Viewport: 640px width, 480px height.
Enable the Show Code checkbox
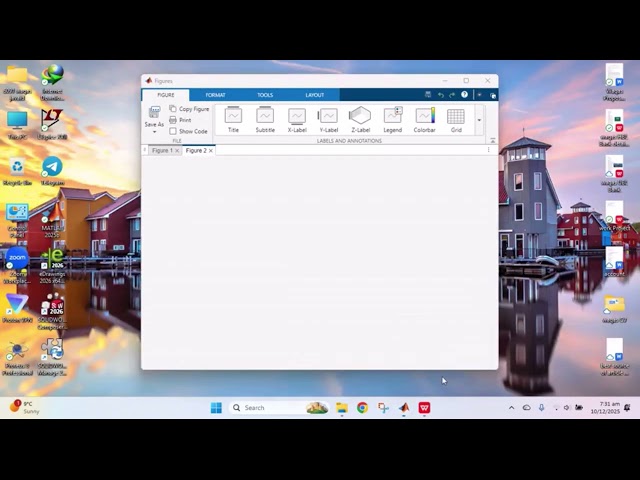pyautogui.click(x=173, y=131)
